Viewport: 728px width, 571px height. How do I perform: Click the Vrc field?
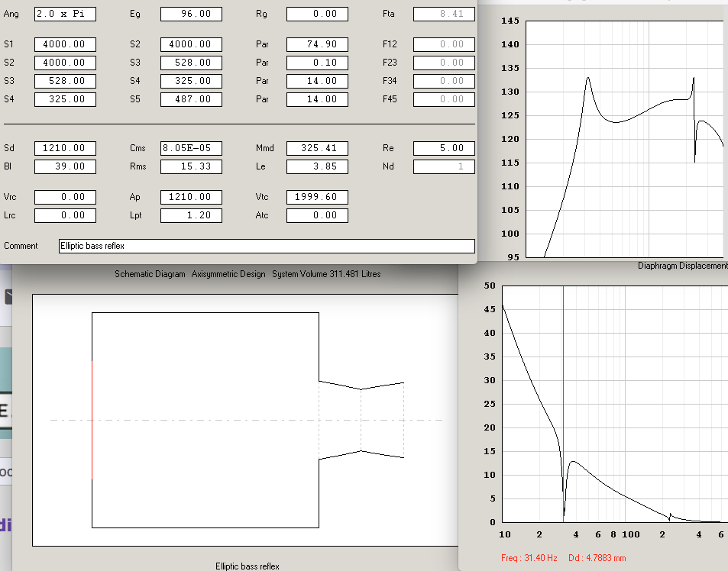[65, 197]
